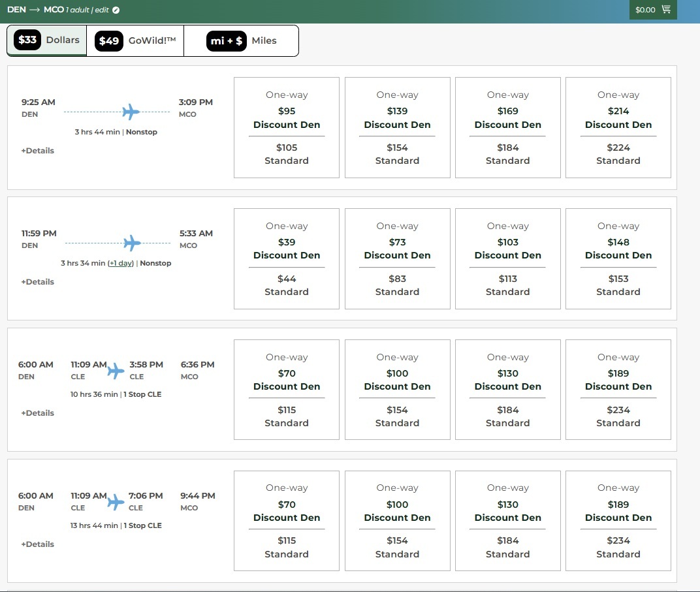The width and height of the screenshot is (700, 592).
Task: Switch to the Dollars fare tab
Action: [47, 40]
